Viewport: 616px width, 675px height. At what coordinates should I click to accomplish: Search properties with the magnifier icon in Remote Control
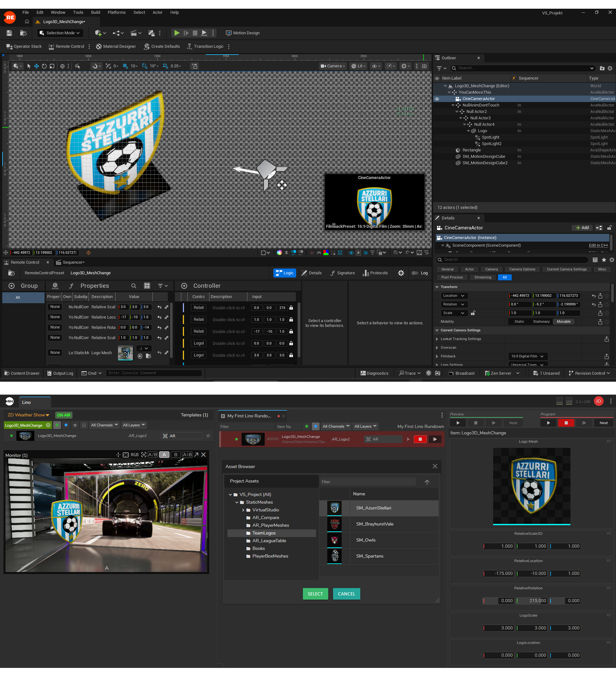[x=134, y=286]
